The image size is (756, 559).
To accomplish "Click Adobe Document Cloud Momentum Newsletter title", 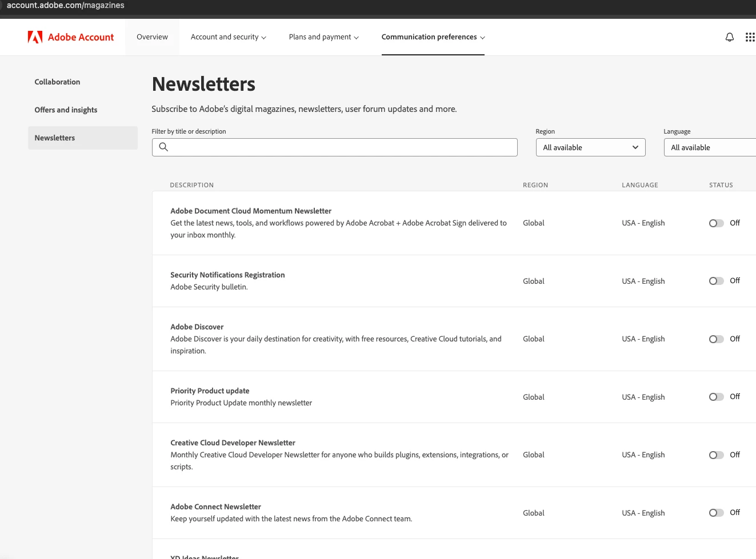I will coord(251,211).
